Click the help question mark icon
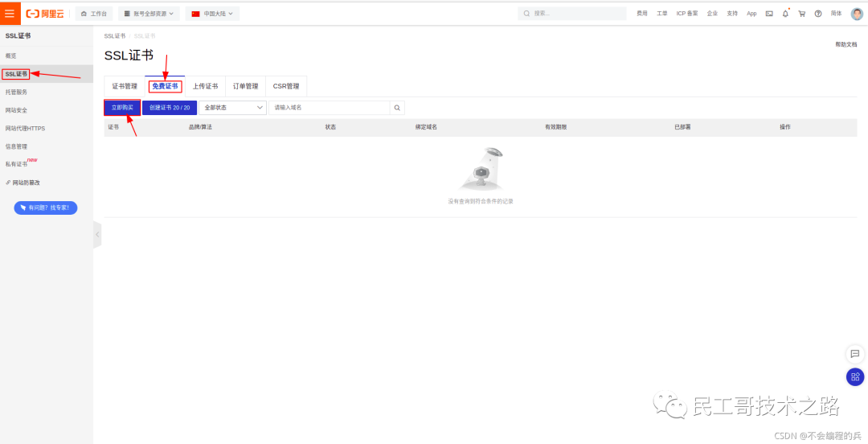The height and width of the screenshot is (444, 868). point(818,14)
